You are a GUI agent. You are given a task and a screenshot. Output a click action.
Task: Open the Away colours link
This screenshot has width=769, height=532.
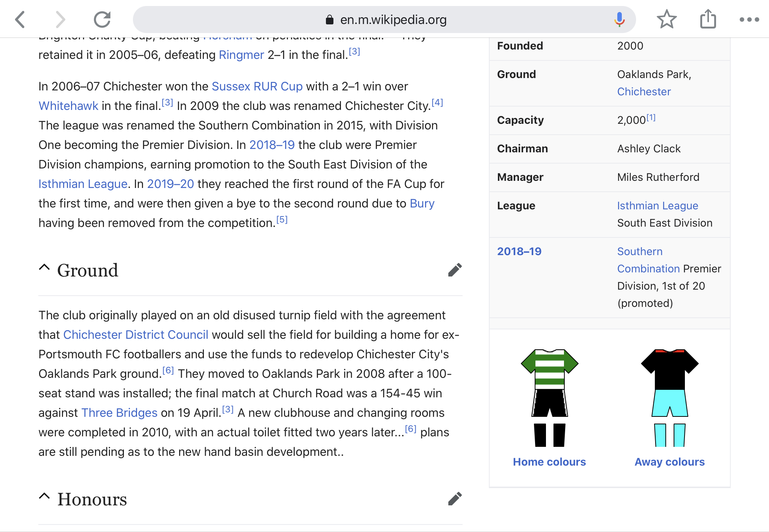click(669, 462)
